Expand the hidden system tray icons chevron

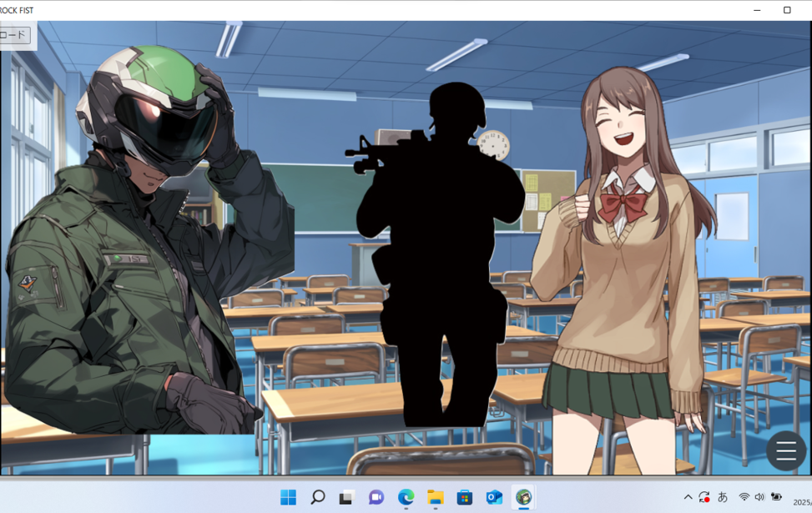coord(688,497)
